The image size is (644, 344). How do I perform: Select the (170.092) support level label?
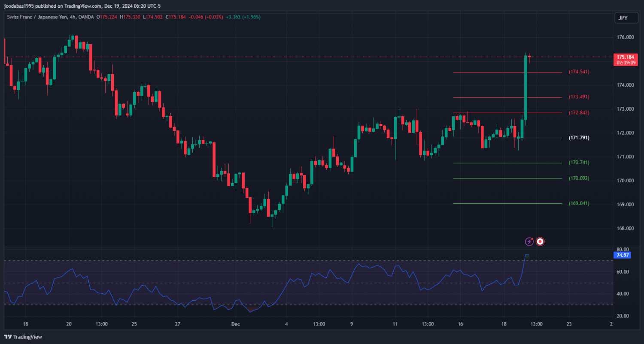(x=579, y=178)
